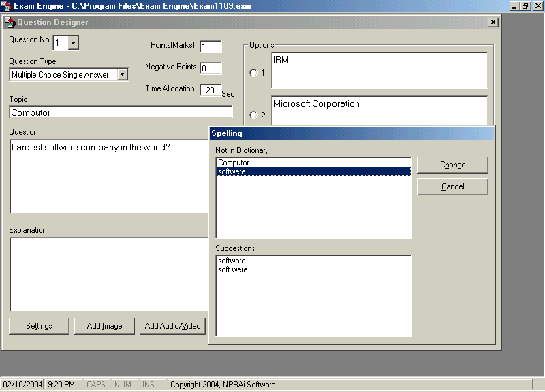
Task: Cancel the Spelling dialog
Action: tap(452, 186)
